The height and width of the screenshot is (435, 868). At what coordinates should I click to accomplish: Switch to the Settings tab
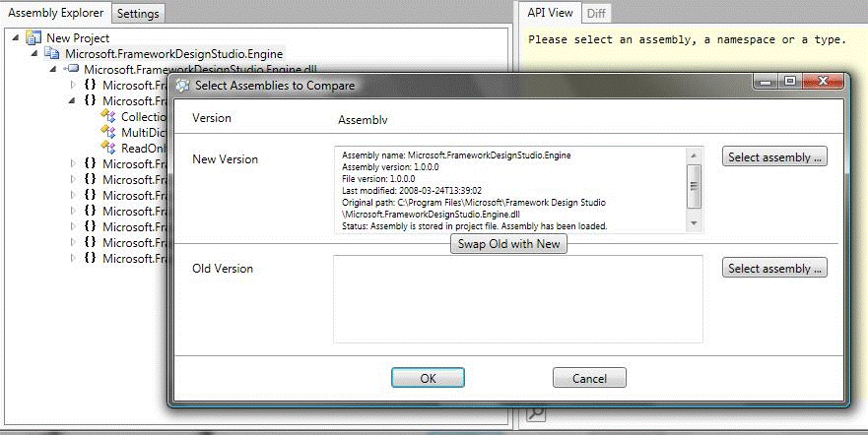click(x=136, y=13)
